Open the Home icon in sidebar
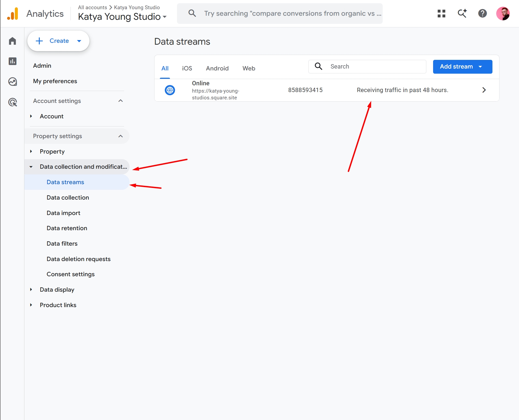 (12, 41)
